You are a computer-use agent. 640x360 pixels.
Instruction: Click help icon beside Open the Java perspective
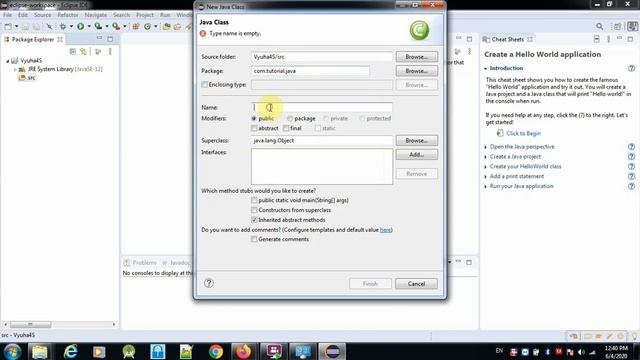click(x=631, y=147)
